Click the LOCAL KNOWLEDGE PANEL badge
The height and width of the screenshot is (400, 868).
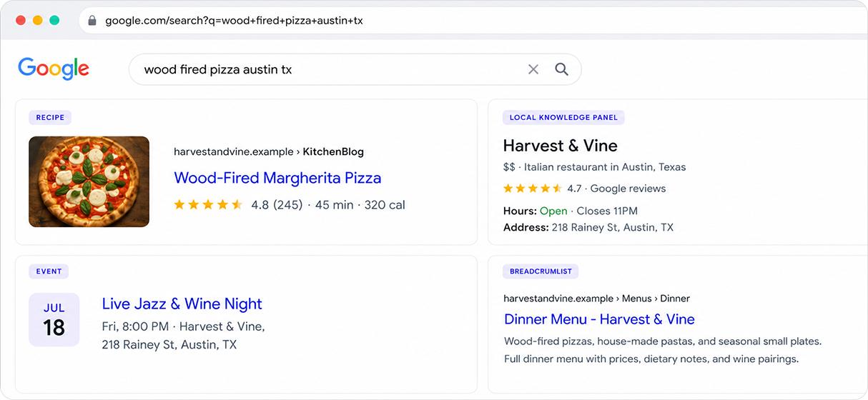point(563,117)
